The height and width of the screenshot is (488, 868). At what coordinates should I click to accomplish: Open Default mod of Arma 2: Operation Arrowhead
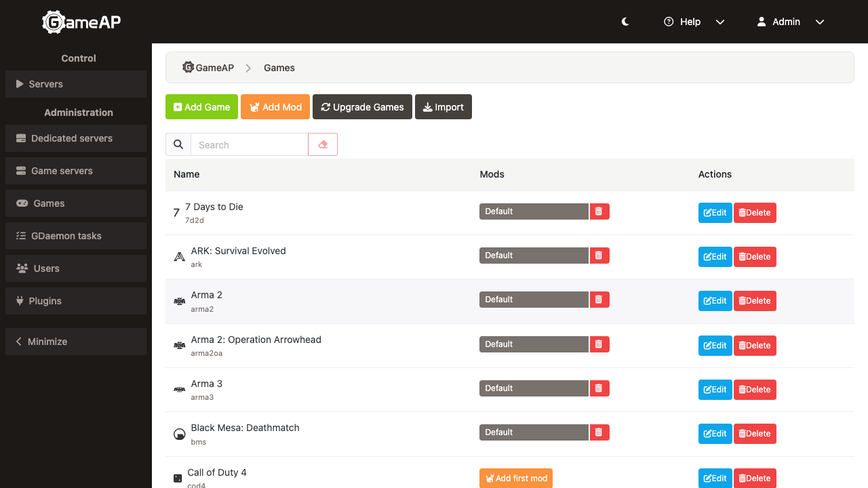click(534, 344)
